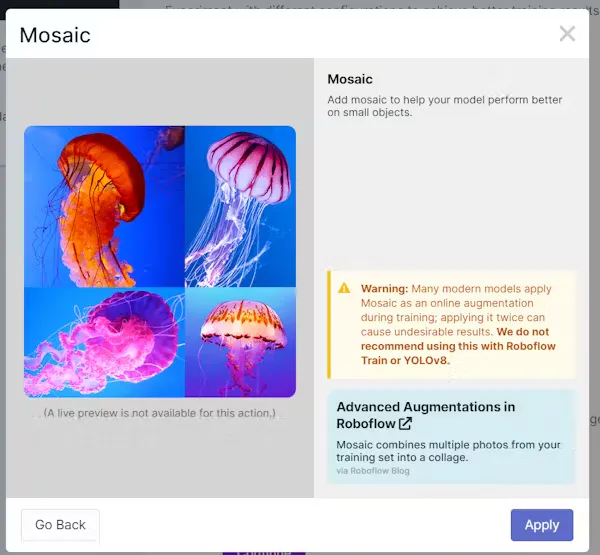Viewport: 600px width, 555px height.
Task: Click the striped white jellyfish tile
Action: coord(240,206)
